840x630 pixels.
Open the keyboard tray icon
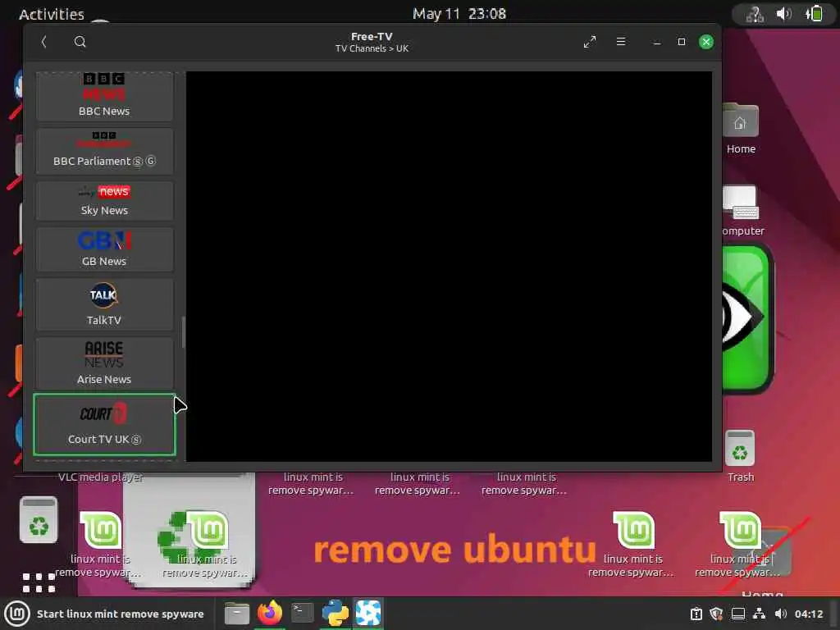click(738, 614)
